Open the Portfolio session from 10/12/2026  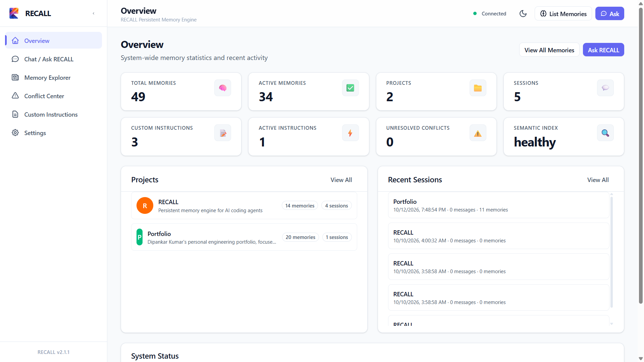coord(498,205)
